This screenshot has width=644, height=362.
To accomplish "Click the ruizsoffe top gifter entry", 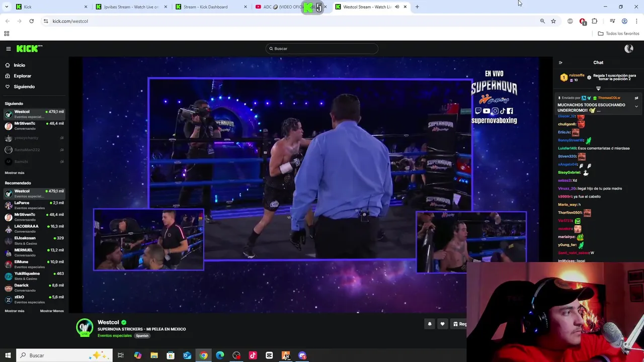I will click(572, 77).
